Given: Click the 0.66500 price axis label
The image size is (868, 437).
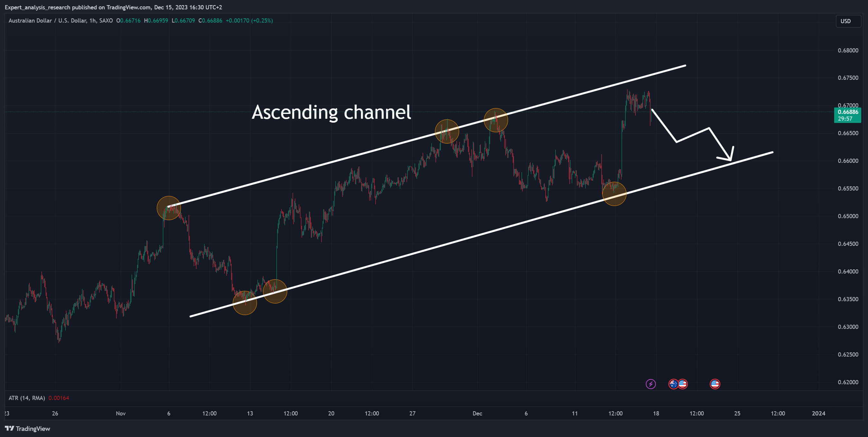Looking at the screenshot, I should coord(848,133).
